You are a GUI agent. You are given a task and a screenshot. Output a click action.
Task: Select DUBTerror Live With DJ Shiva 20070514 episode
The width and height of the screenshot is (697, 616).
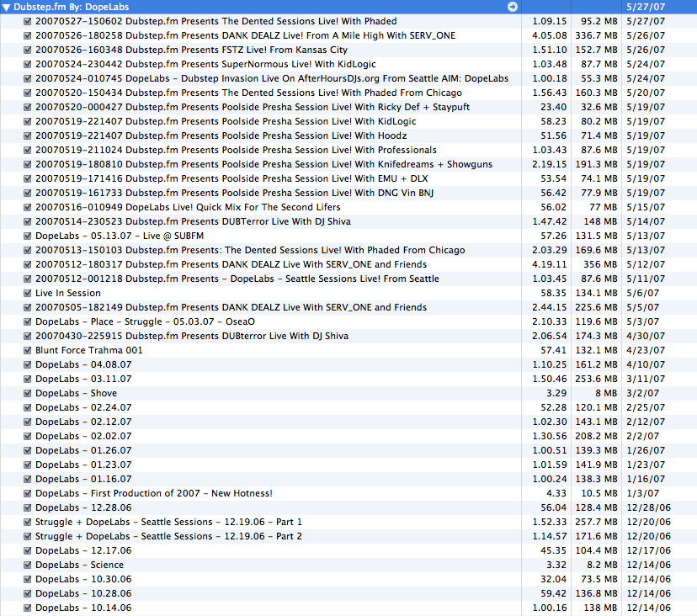point(193,221)
